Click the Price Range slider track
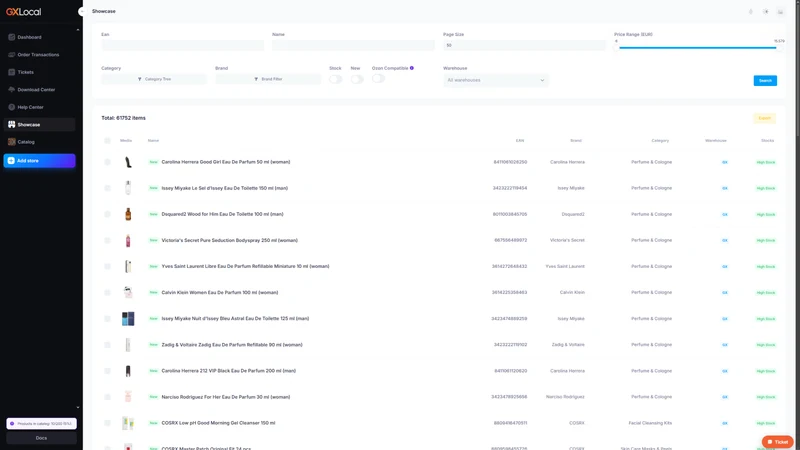 coord(697,47)
